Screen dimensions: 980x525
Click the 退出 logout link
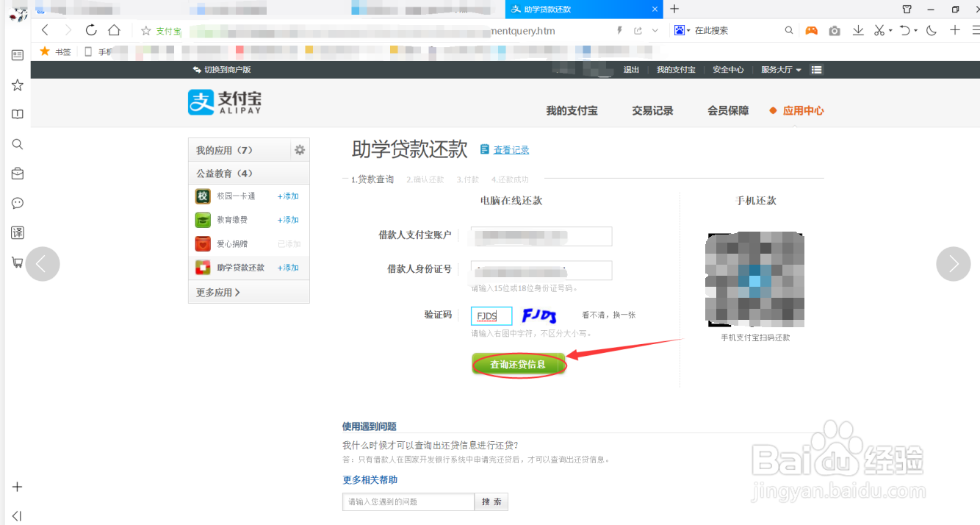click(631, 70)
